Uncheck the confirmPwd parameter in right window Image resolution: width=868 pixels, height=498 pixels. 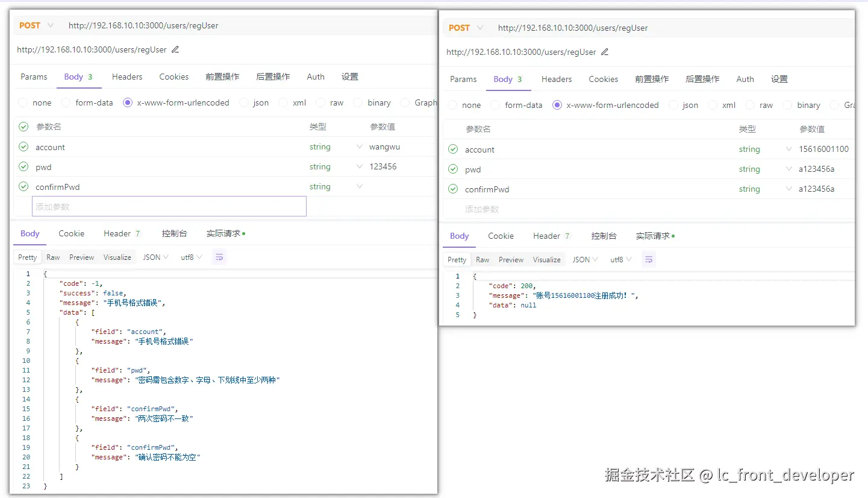click(453, 189)
